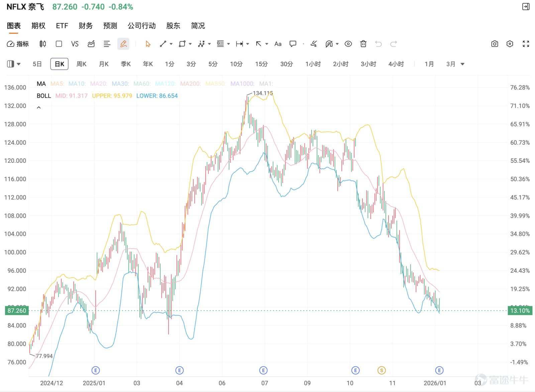Viewport: 535px width, 392px height.
Task: Open the chart layout split dropdown
Action: coord(14,64)
